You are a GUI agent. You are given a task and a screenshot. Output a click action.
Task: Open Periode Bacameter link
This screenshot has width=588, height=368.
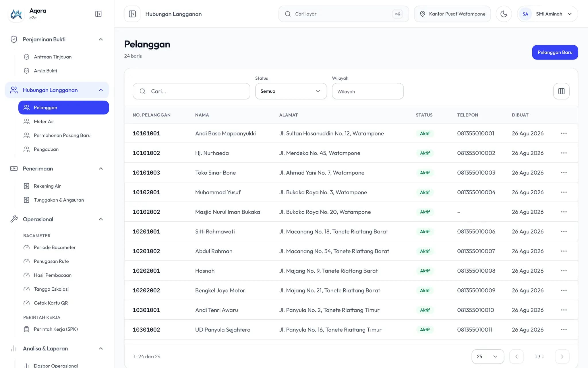(x=63, y=247)
